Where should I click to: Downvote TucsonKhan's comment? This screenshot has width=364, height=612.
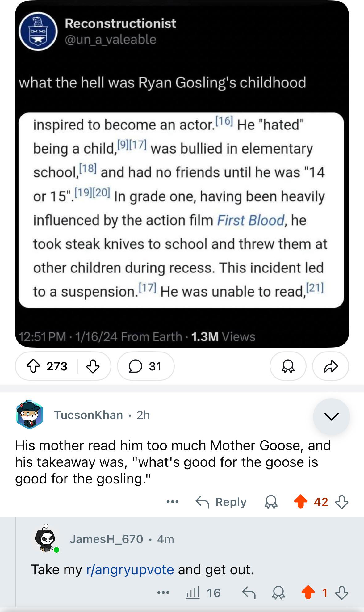[x=342, y=502]
